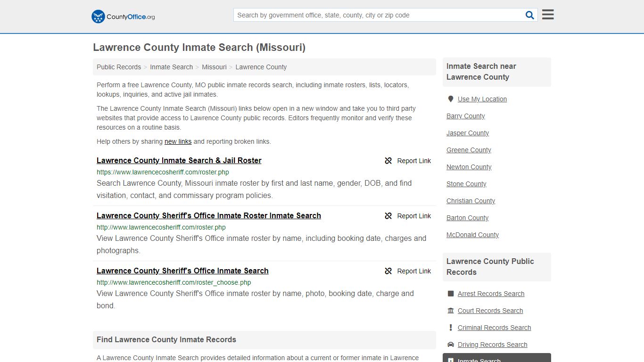The image size is (644, 362).
Task: Click https://www.lawrencecosheriff.com/roster.php URL text
Action: [163, 172]
